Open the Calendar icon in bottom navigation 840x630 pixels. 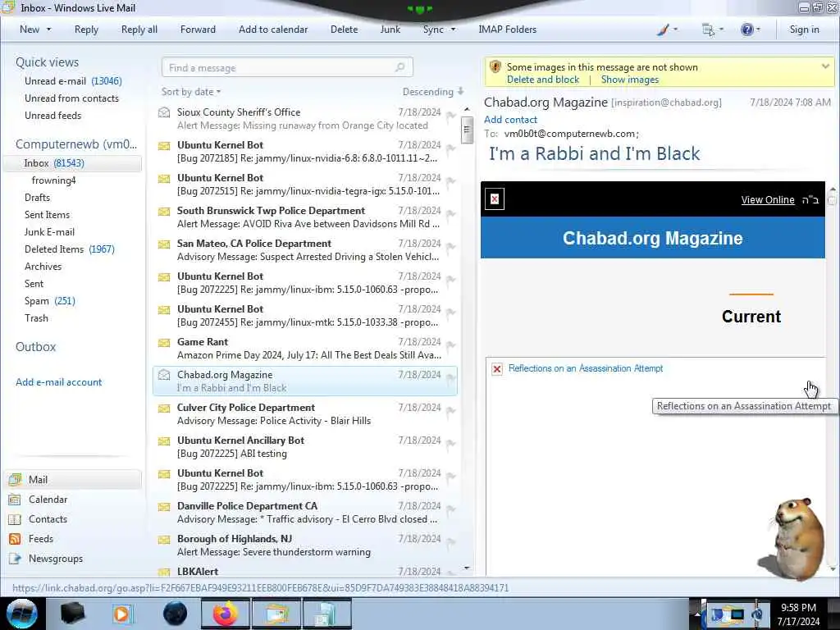point(15,500)
